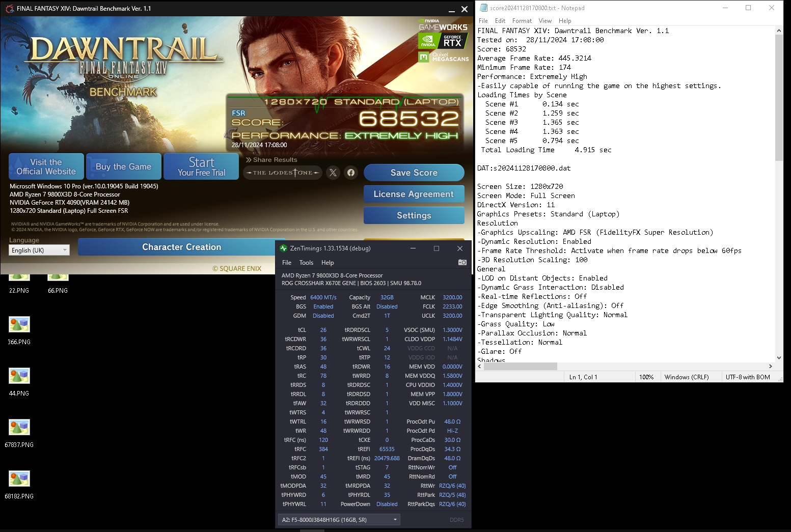Take ZenTimings screenshot with camera icon
Screen dimensions: 791x532
coord(462,262)
